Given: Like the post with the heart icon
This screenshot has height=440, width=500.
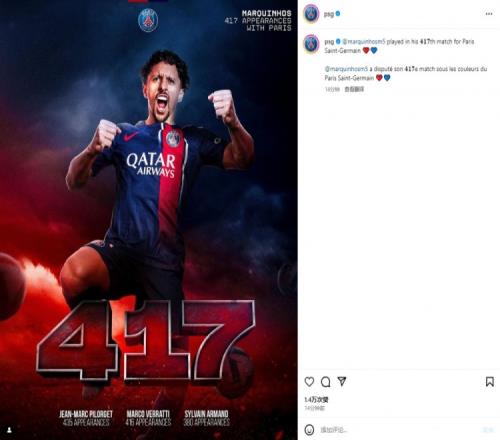Looking at the screenshot, I should coord(309,381).
